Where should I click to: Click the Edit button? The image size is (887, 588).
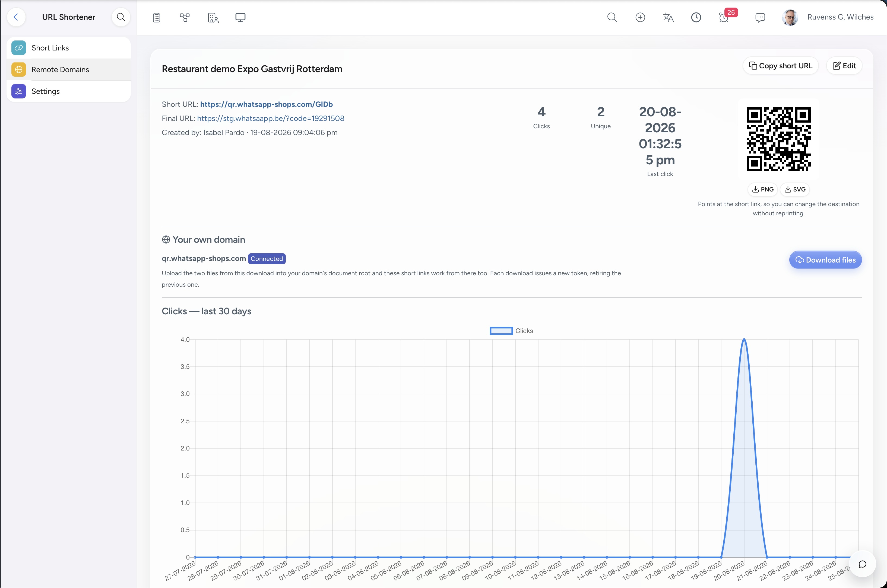coord(844,66)
